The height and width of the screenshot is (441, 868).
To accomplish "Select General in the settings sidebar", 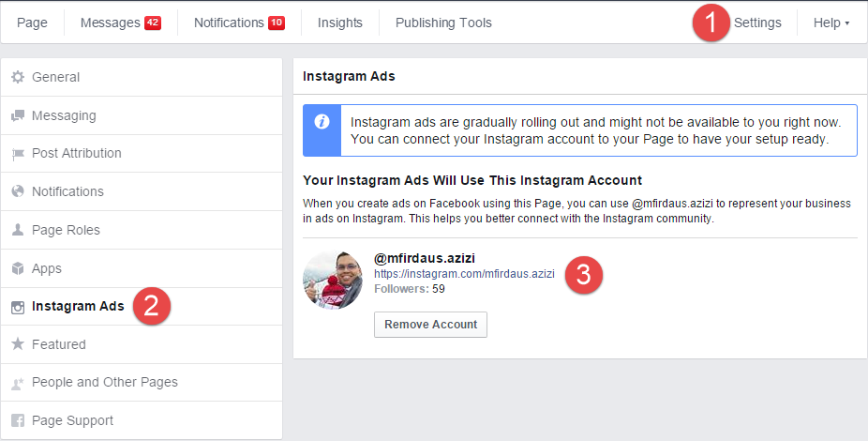I will coord(142,77).
